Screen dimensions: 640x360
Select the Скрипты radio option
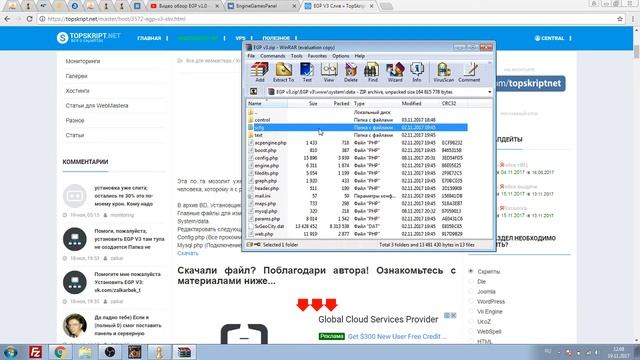coord(471,271)
